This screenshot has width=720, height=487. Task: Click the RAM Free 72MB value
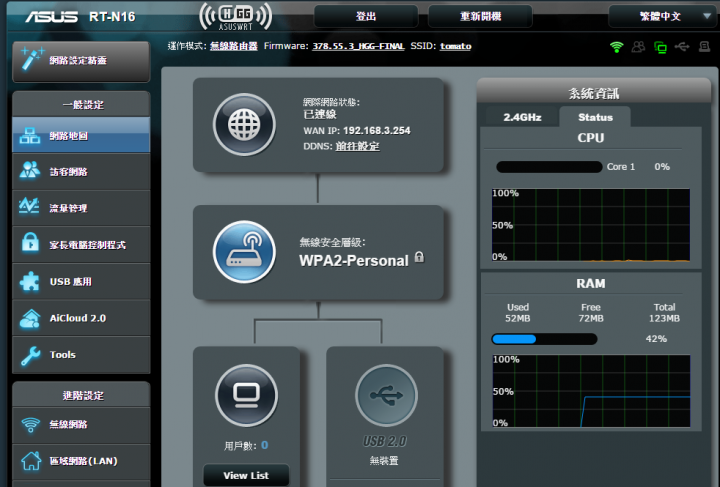point(591,319)
